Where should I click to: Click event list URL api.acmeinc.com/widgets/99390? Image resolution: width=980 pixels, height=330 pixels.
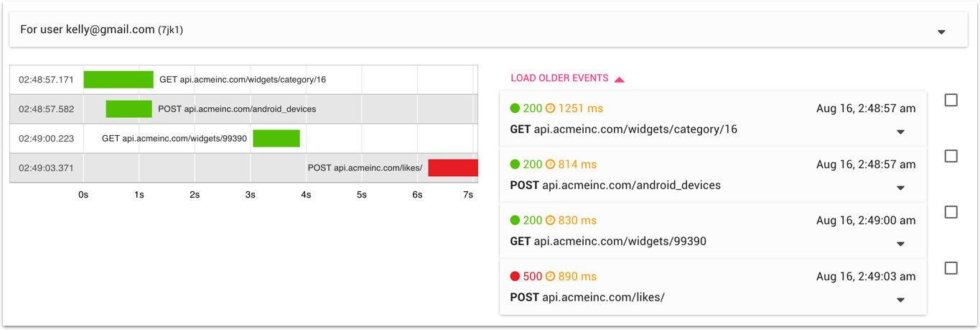coord(620,242)
